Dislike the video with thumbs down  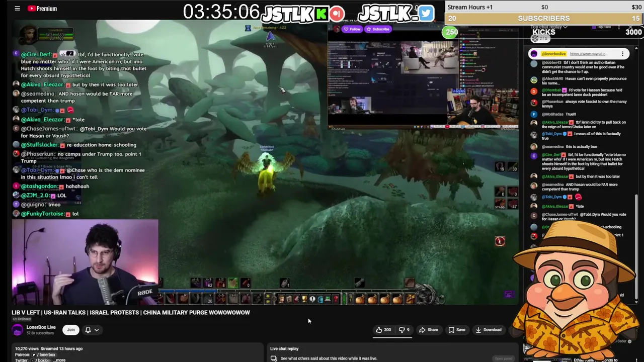(404, 330)
